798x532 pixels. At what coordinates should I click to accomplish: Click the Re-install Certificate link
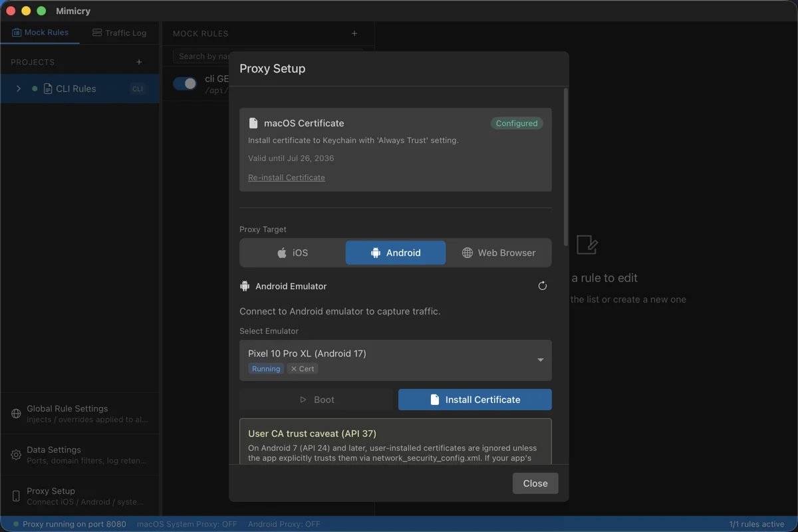point(287,178)
